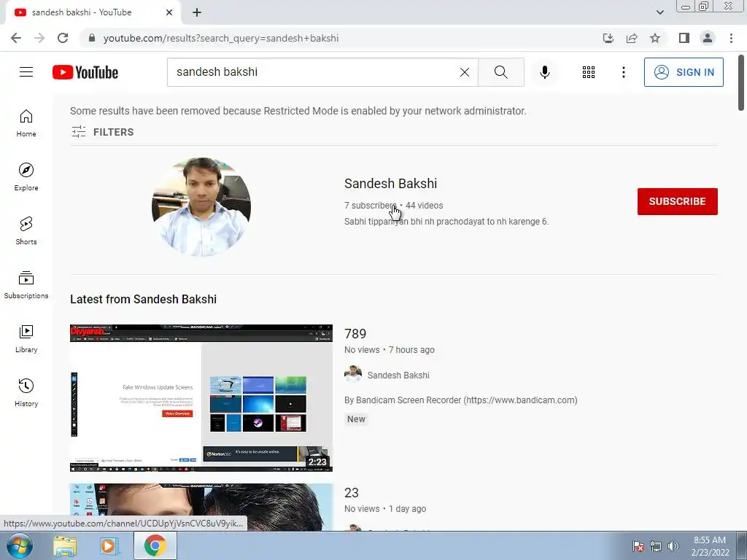747x560 pixels.
Task: Open Subscriptions in the sidebar
Action: tap(26, 285)
